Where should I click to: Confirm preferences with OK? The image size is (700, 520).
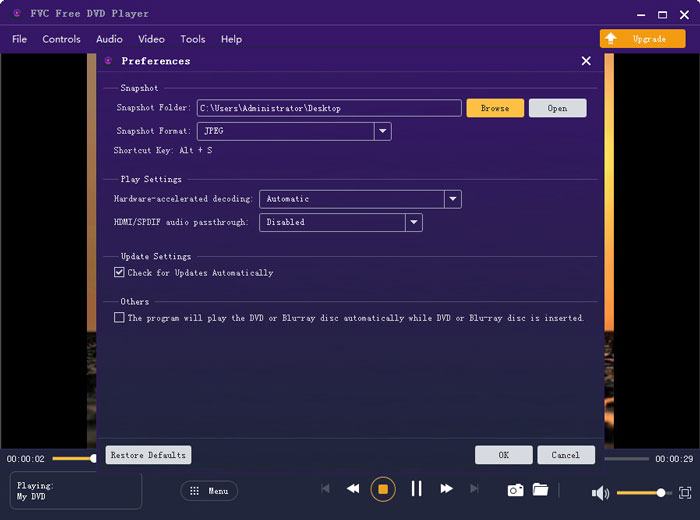tap(504, 455)
